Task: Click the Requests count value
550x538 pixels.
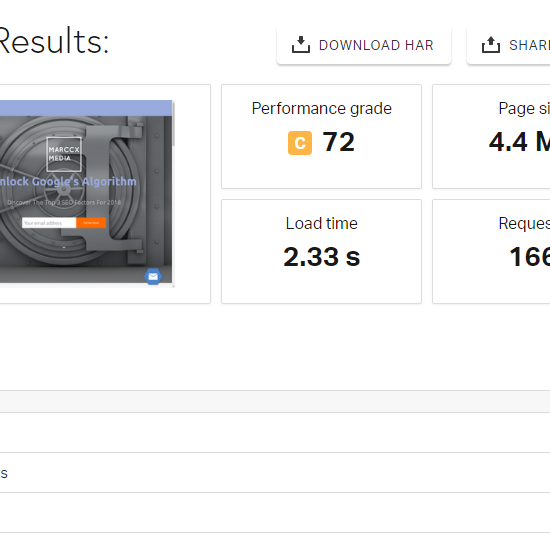Action: [x=529, y=257]
